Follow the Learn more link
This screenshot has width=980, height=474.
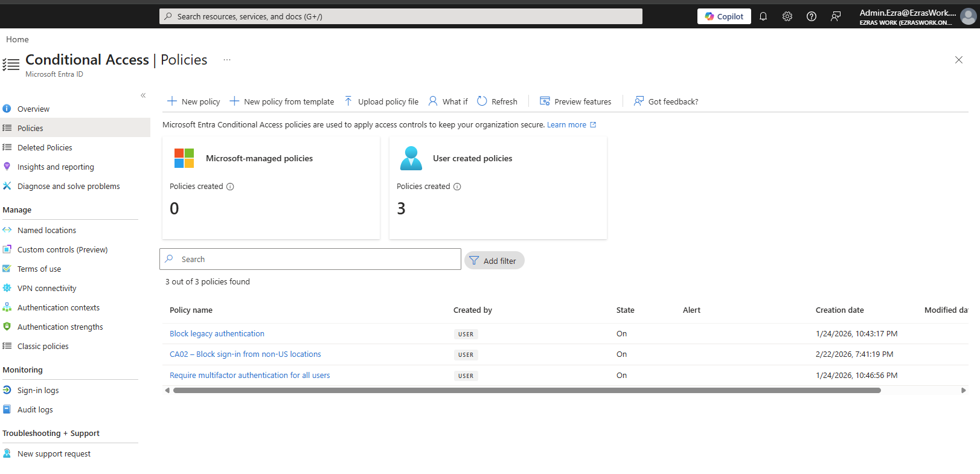[571, 125]
